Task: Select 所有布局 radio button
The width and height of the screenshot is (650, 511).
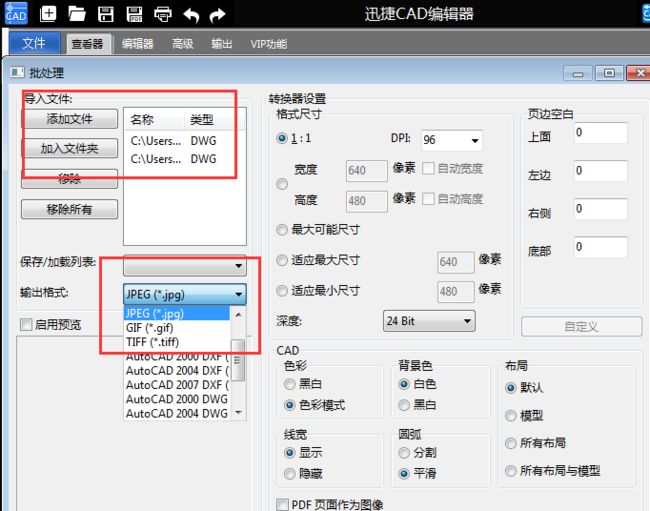Action: click(x=511, y=443)
